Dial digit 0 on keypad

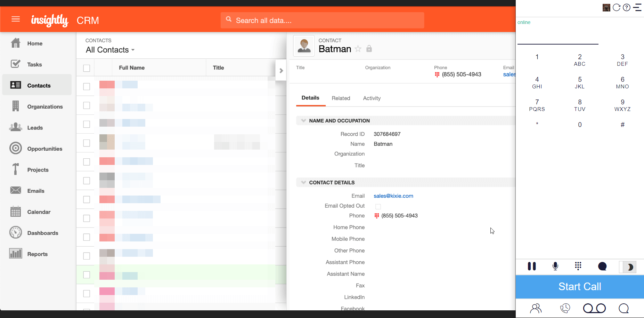580,125
